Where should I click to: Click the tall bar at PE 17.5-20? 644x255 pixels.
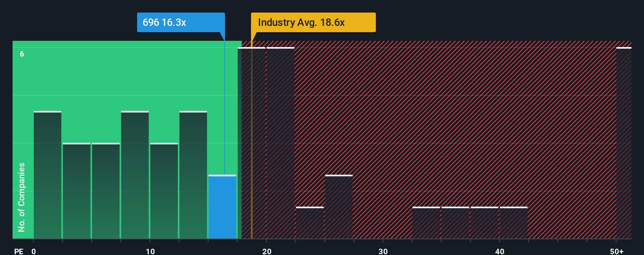pyautogui.click(x=251, y=143)
